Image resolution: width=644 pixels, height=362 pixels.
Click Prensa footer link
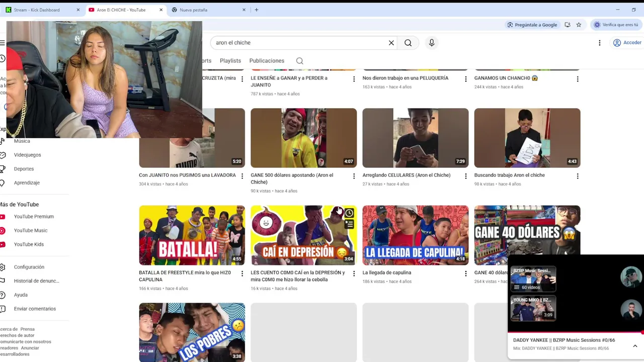pyautogui.click(x=28, y=329)
